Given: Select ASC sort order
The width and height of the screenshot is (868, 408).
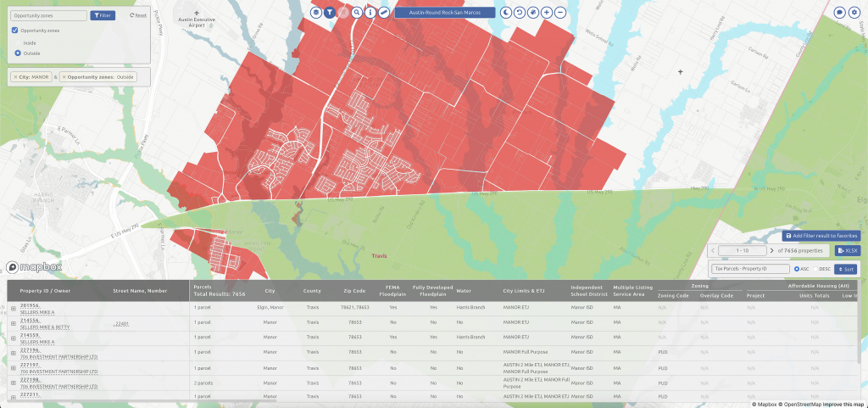Looking at the screenshot, I should pyautogui.click(x=797, y=269).
